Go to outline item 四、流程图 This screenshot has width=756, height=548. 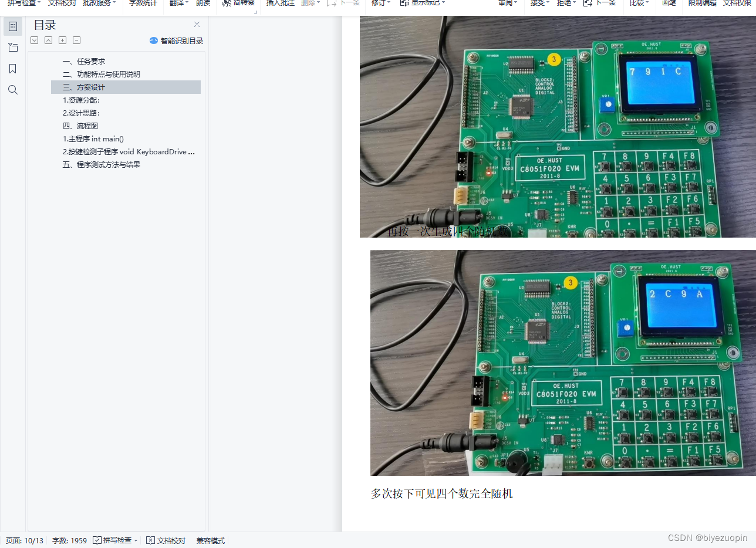tap(80, 126)
